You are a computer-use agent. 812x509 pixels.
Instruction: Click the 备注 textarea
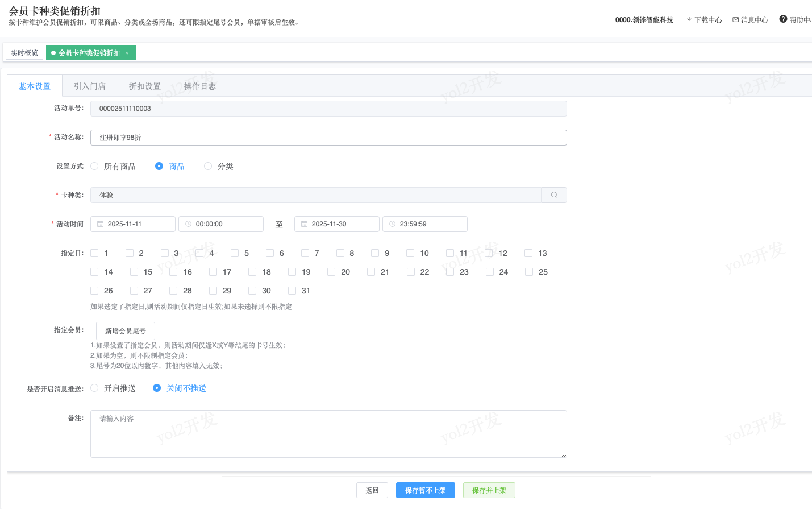click(328, 434)
